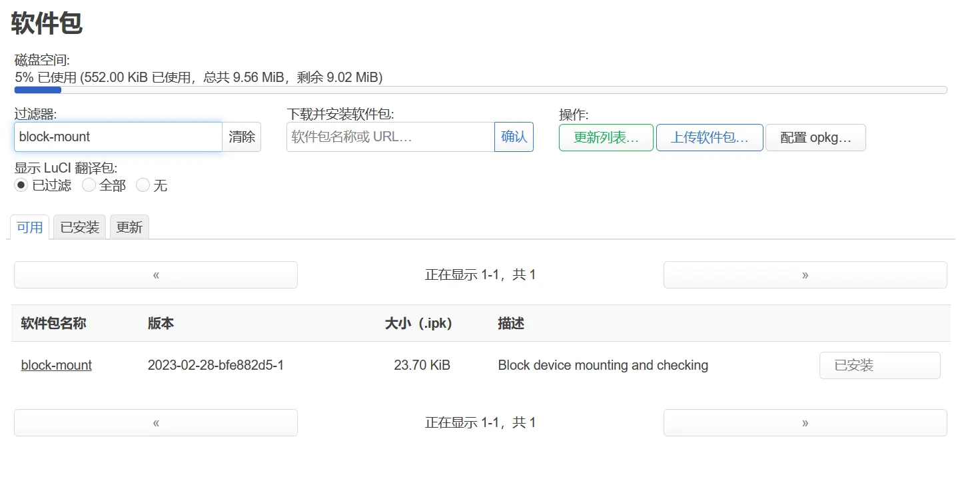Switch to the 可用 tab

(x=30, y=227)
